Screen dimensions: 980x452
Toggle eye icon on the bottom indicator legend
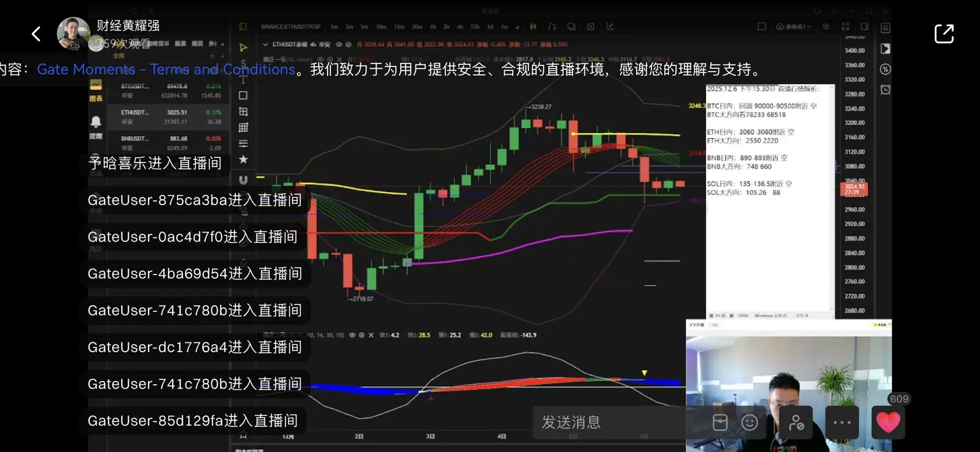pyautogui.click(x=352, y=335)
